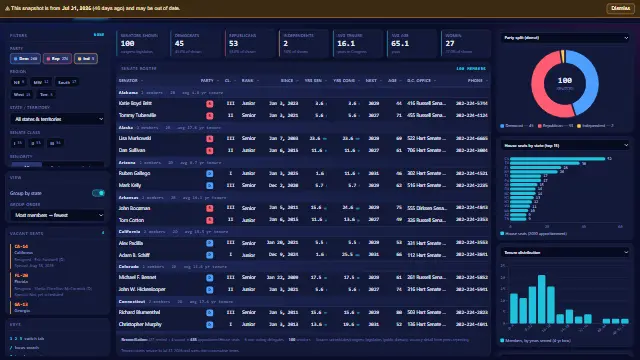The image size is (640, 360).
Task: Sort roster by Next column header
Action: [x=373, y=81]
